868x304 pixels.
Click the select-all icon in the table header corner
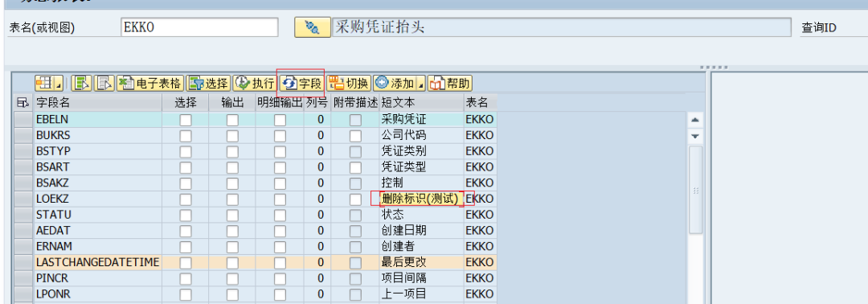pos(23,102)
